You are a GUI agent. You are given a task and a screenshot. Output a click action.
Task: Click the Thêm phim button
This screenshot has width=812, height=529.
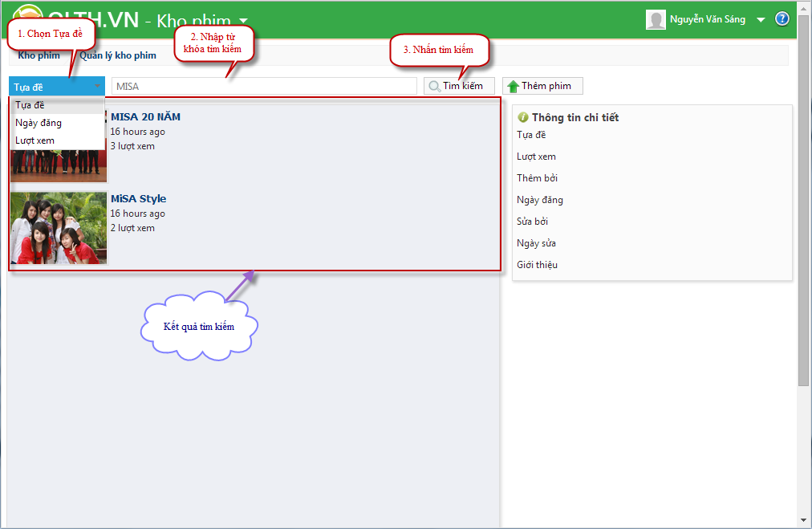pos(542,86)
